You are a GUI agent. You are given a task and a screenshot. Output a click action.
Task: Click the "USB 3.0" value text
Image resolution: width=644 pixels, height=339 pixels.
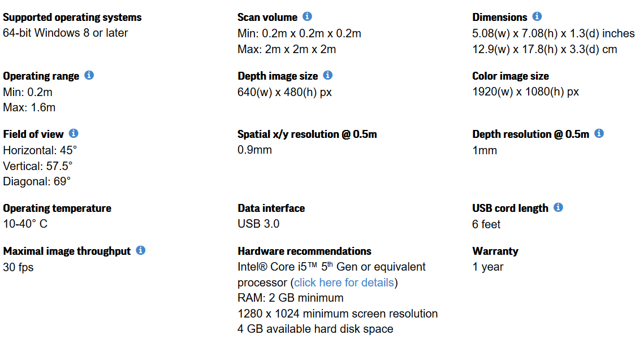pyautogui.click(x=258, y=224)
